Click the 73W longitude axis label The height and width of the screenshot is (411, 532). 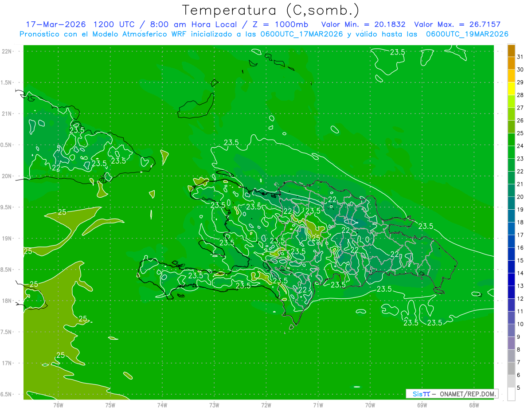pyautogui.click(x=214, y=405)
